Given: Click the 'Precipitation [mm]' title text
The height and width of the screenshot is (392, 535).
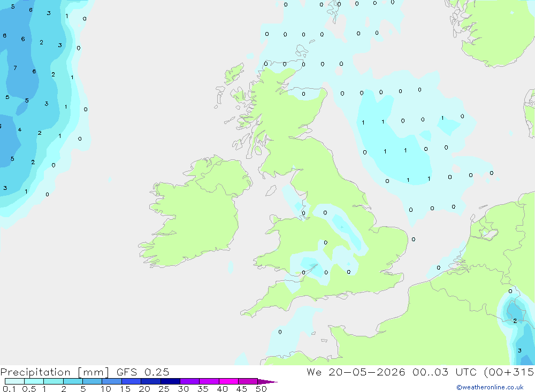Looking at the screenshot, I should (55, 372).
